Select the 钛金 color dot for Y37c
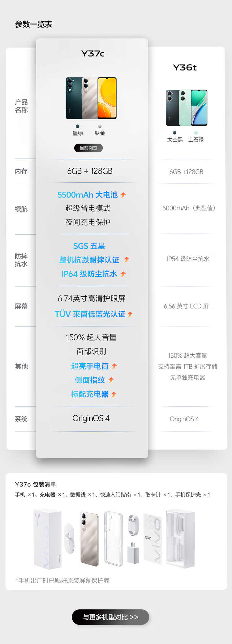The image size is (232, 644). point(100,126)
